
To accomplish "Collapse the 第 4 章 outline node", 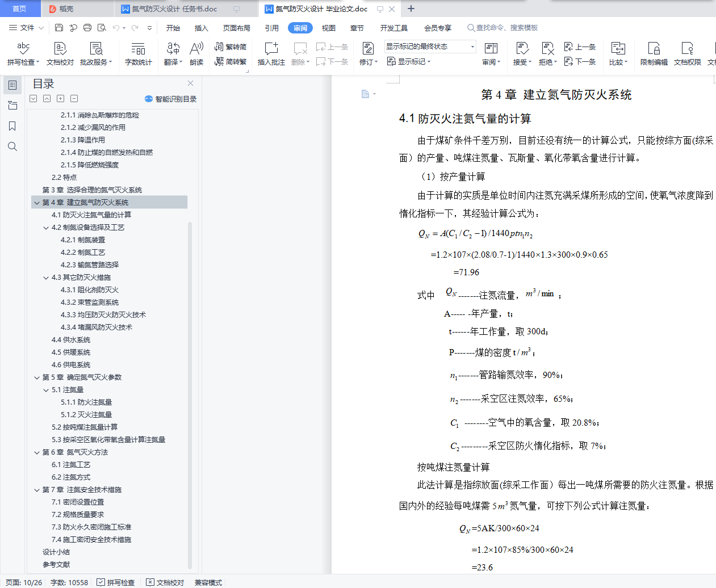I will tap(37, 203).
